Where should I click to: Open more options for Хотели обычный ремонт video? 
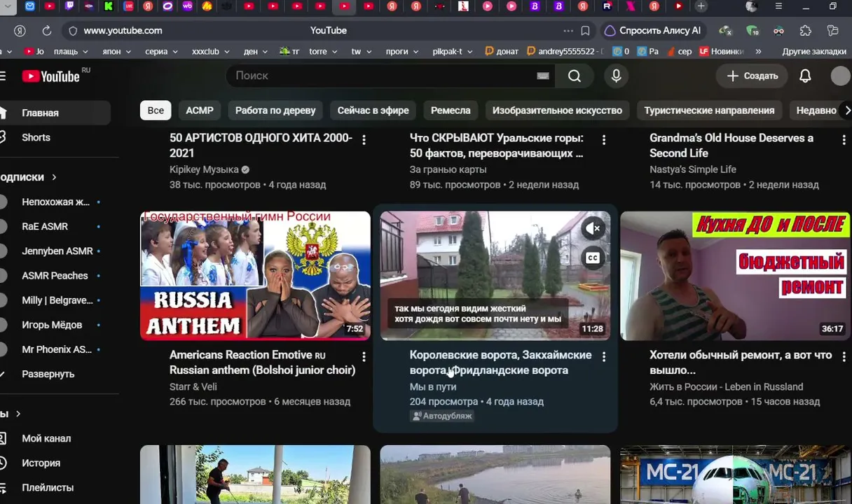pyautogui.click(x=844, y=357)
